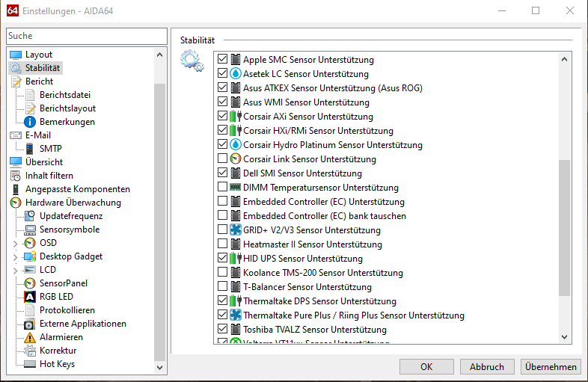Click sensor list scroll down arrow

coord(564,337)
